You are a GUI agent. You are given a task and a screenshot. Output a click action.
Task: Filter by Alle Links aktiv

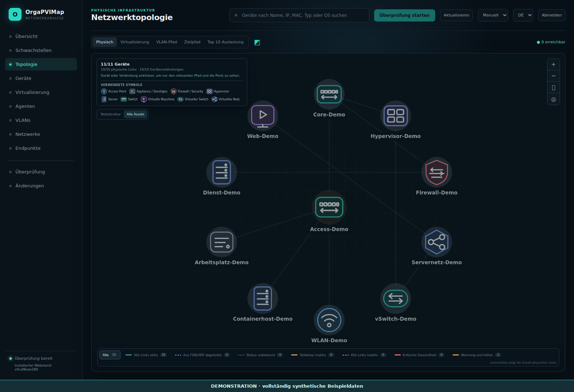(146, 355)
